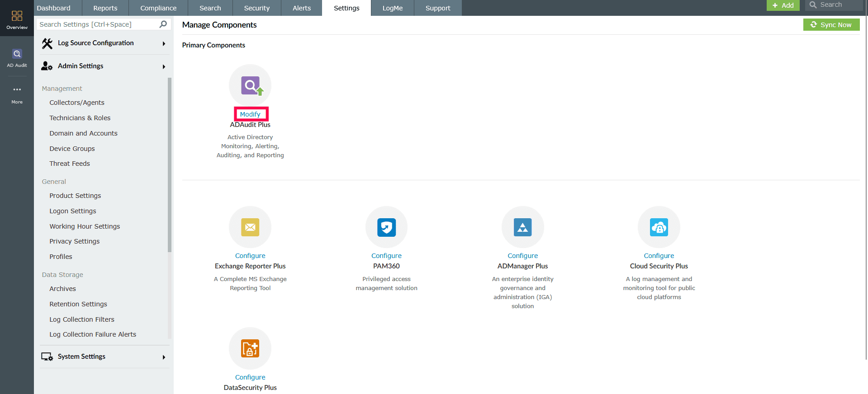Screen dimensions: 868x394
Task: Click Configure for Cloud Security Plus
Action: pyautogui.click(x=659, y=256)
